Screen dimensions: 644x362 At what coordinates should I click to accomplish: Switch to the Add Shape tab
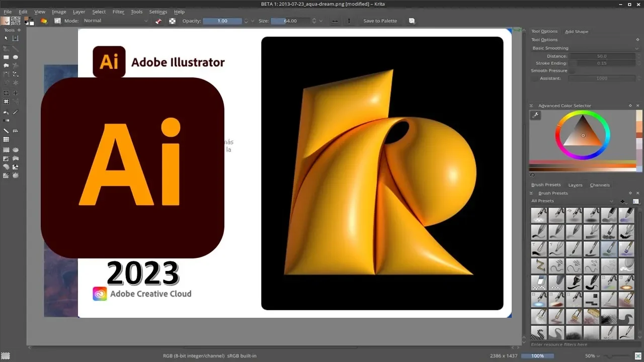[x=576, y=32]
